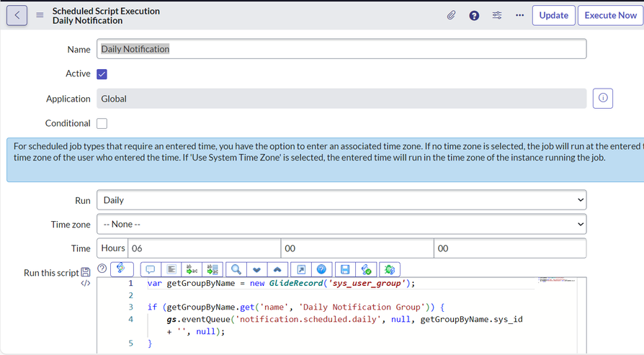Click the script minimap thumbnail
Screen dimensions: 644x355
[x=557, y=280]
